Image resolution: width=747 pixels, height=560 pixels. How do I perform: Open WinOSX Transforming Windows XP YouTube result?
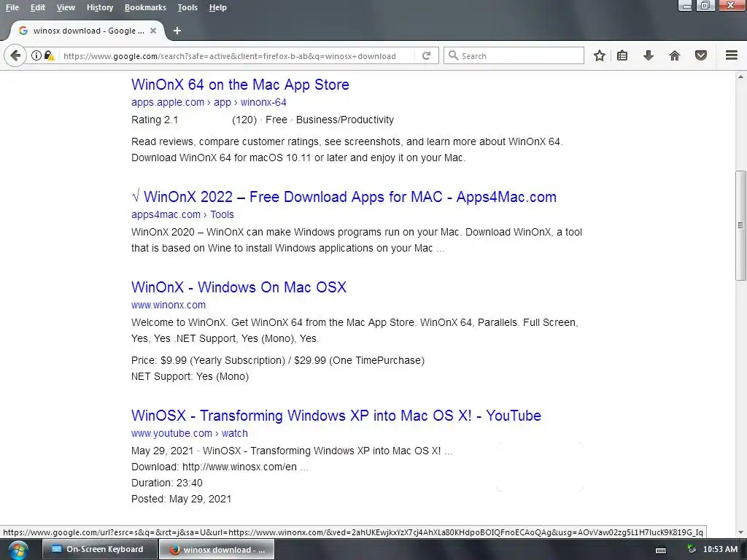coord(336,415)
